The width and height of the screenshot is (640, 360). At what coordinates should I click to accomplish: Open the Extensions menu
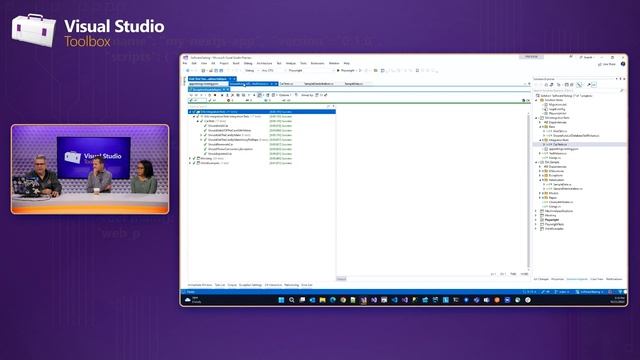(318, 63)
